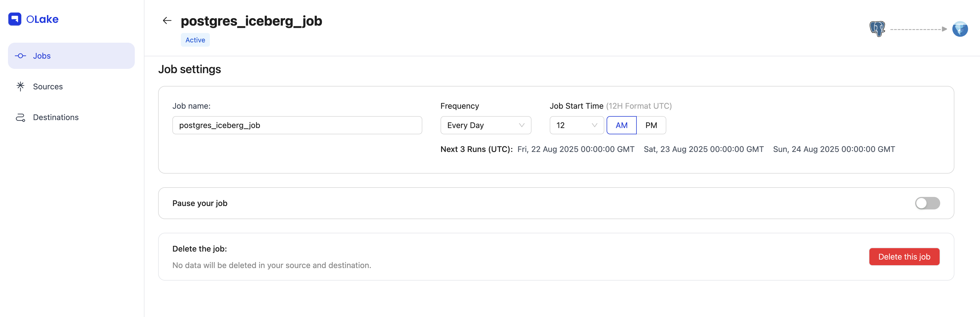Open the start hour 12 dropdown
Viewport: 980px width, 317px height.
point(576,125)
